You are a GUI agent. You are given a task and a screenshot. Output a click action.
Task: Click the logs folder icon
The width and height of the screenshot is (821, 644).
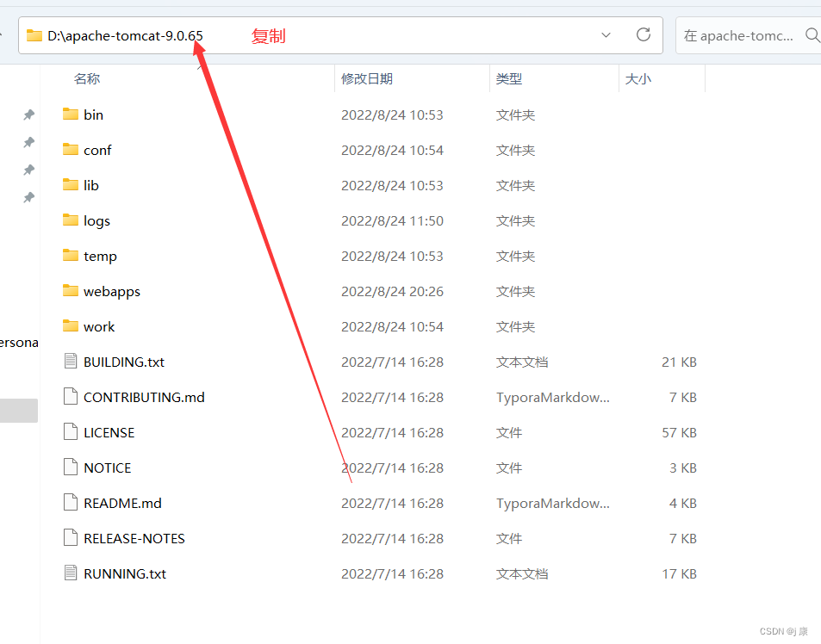70,220
